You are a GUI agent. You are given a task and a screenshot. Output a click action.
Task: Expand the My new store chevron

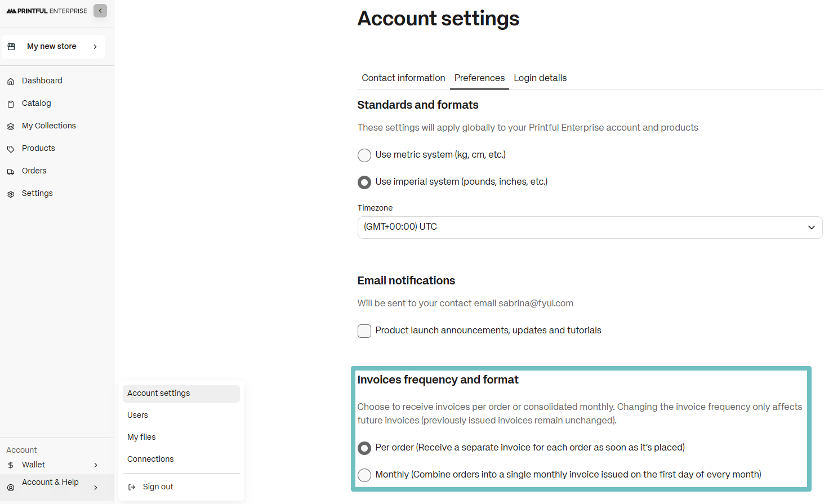click(95, 47)
